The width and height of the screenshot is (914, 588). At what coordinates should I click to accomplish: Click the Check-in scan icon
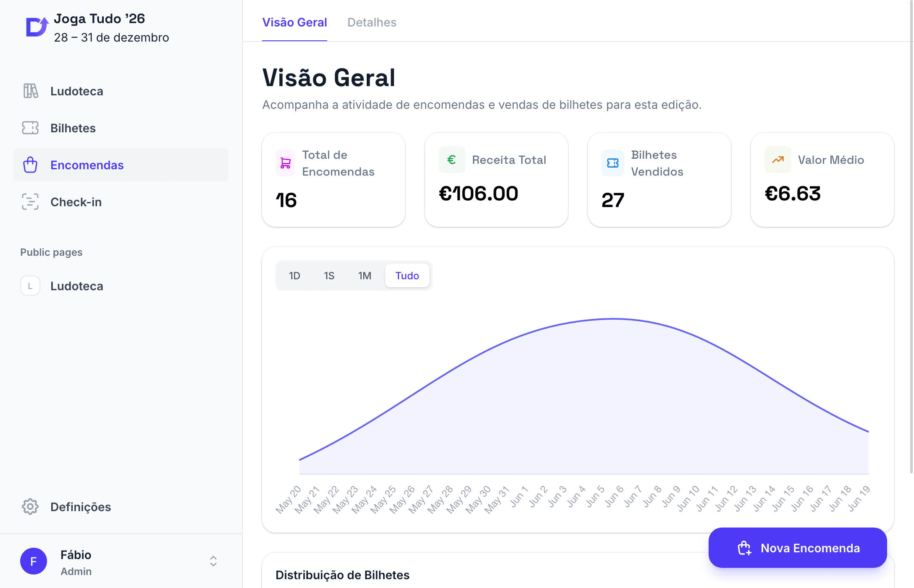(30, 202)
